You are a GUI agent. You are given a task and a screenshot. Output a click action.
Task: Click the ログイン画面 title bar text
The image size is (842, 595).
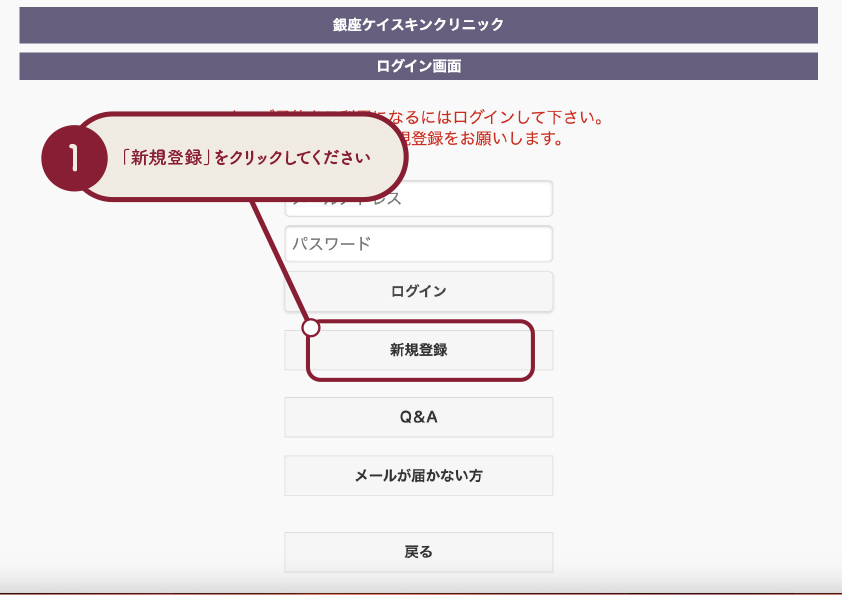[x=418, y=66]
